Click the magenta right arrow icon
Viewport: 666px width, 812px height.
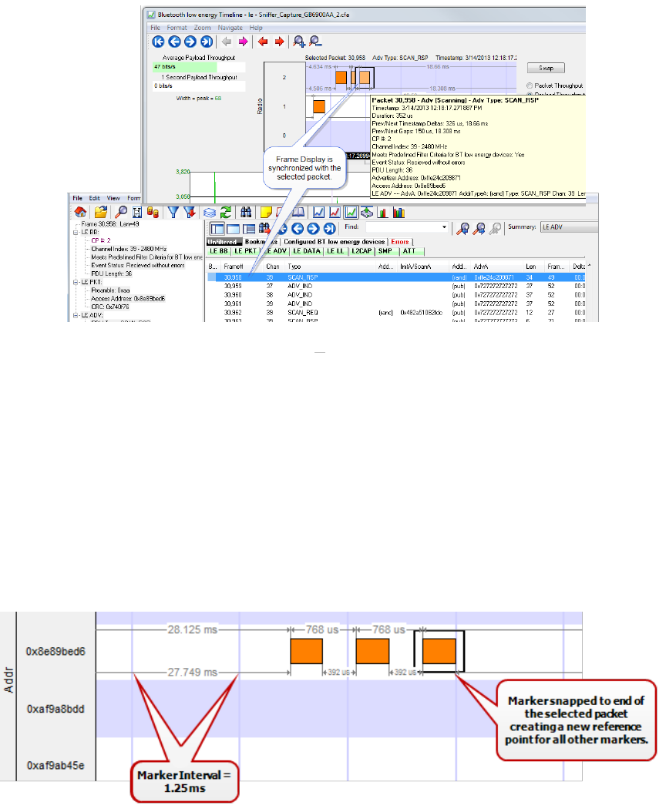pos(244,42)
